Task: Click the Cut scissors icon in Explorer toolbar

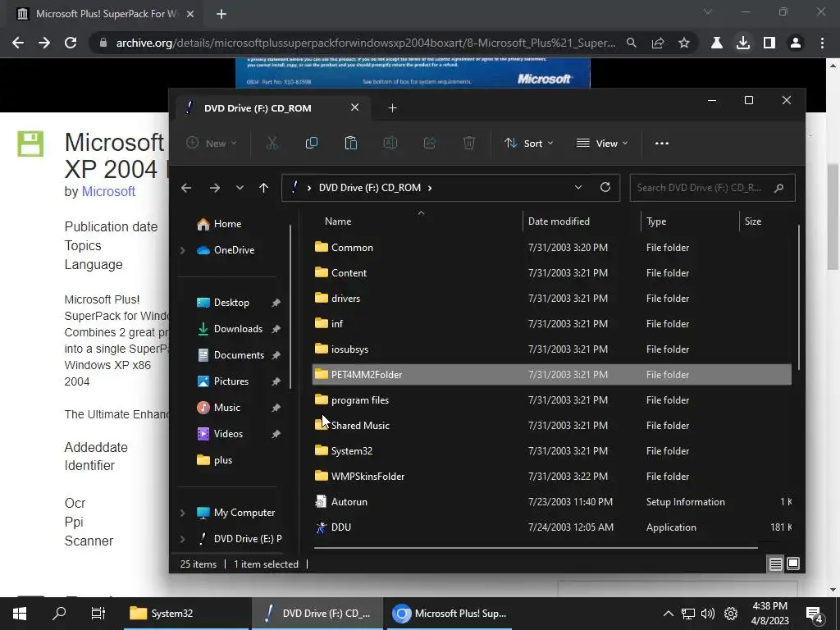Action: click(272, 143)
